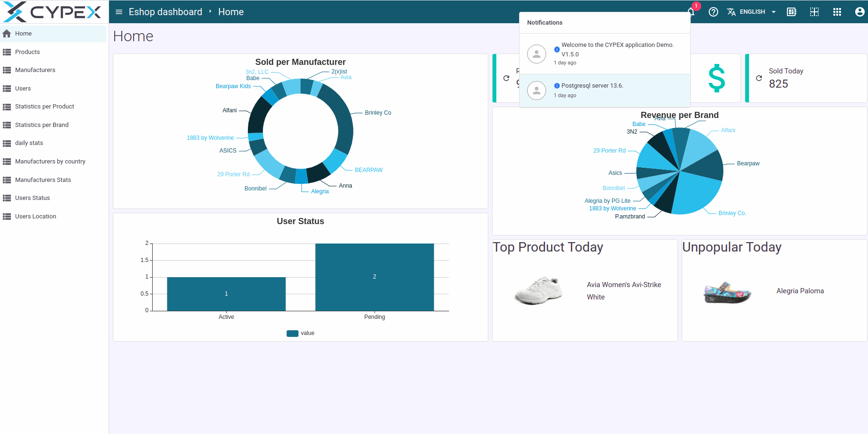Expand the ENGLISH language dropdown arrow
Image resolution: width=868 pixels, height=434 pixels.
pyautogui.click(x=774, y=12)
